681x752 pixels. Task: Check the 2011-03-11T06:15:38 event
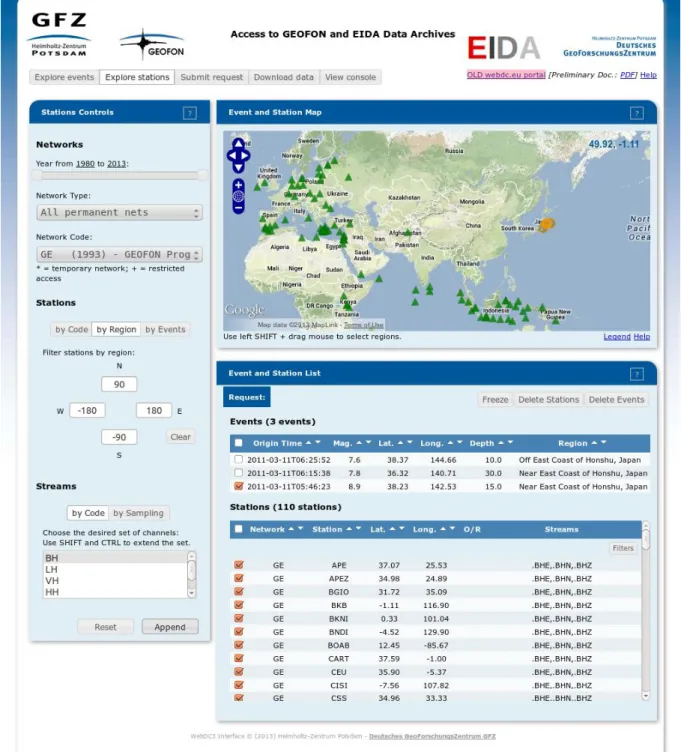(x=238, y=473)
